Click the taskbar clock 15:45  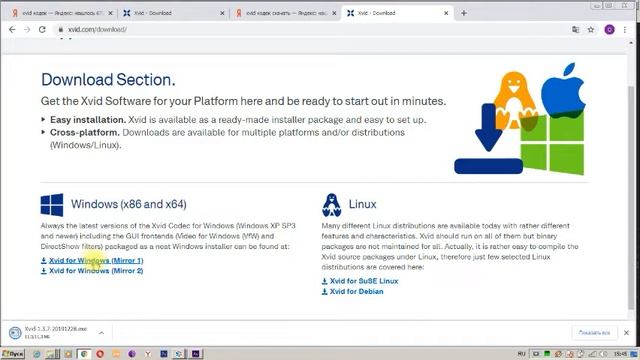pos(620,354)
